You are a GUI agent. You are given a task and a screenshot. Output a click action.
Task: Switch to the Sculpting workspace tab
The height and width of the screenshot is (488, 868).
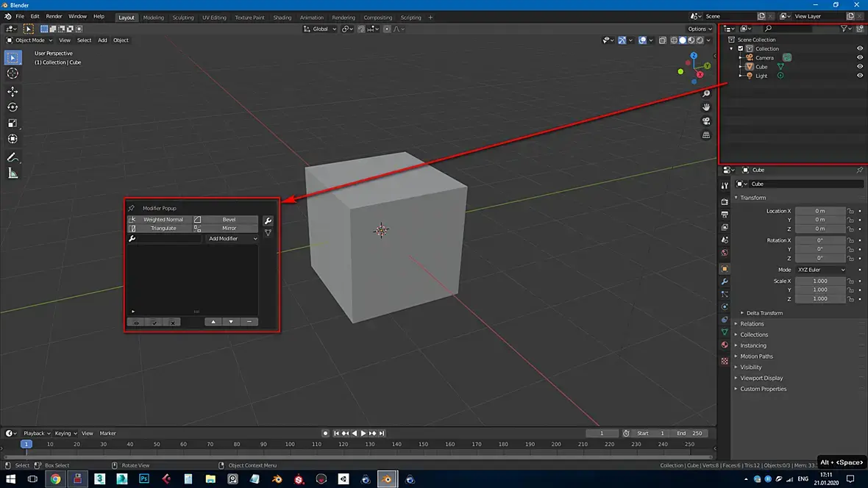click(x=183, y=18)
